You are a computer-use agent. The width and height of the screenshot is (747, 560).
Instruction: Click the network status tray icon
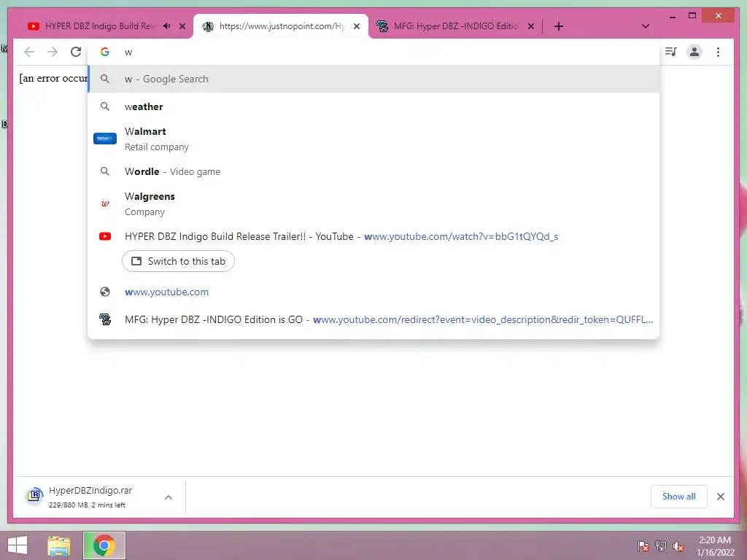click(x=661, y=546)
